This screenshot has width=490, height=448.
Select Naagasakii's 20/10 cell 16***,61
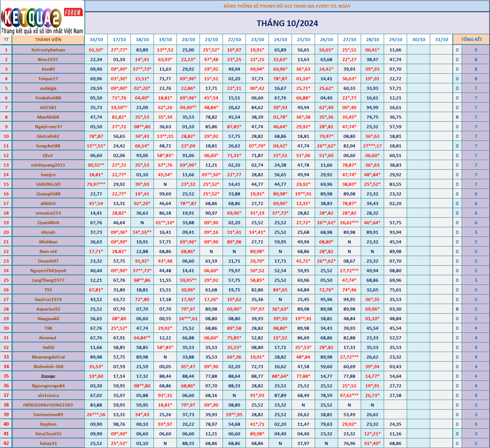coord(188,319)
